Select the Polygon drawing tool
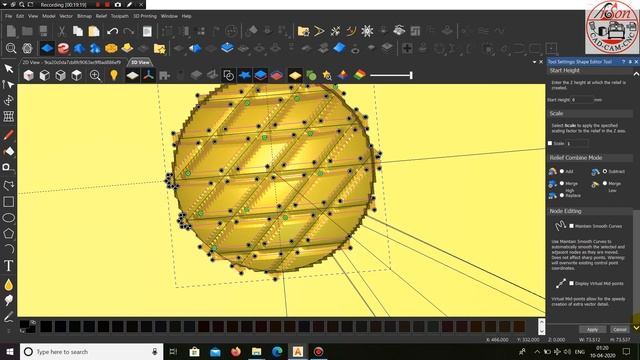 (9, 233)
